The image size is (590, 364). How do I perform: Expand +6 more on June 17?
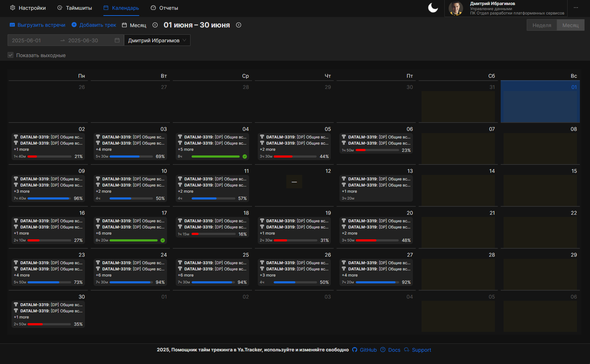click(104, 233)
